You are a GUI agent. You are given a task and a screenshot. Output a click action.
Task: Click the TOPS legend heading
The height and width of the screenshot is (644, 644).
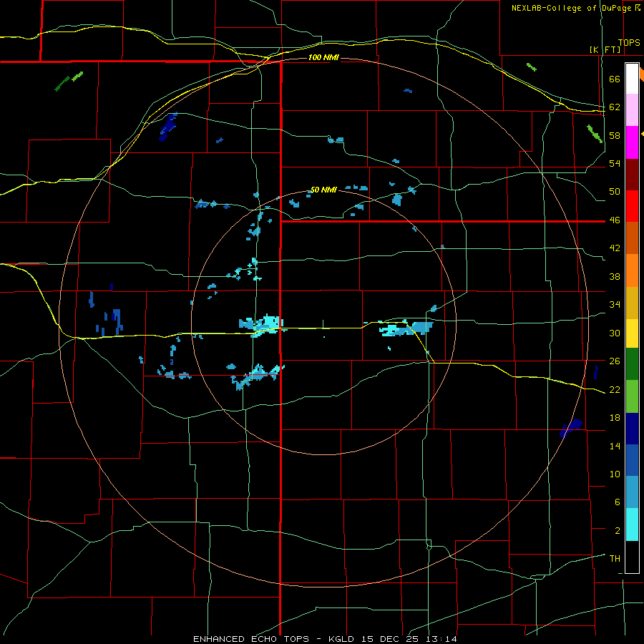pos(629,43)
